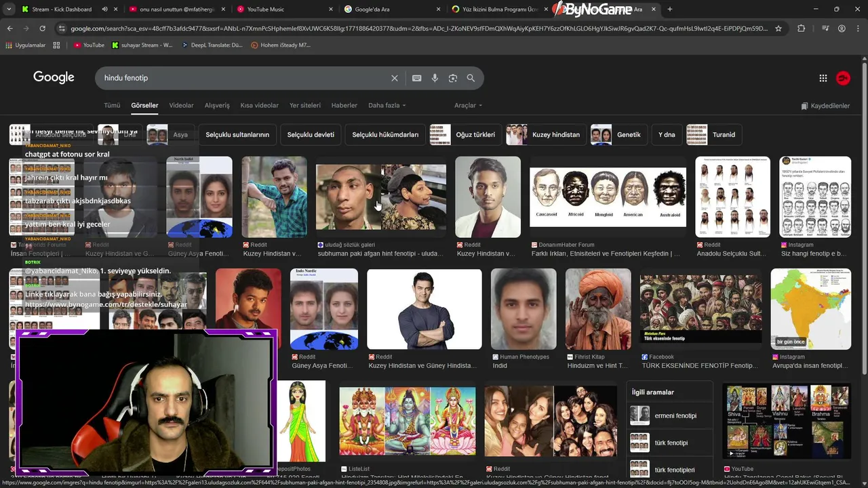The height and width of the screenshot is (488, 868).
Task: Open the suhayar Stream bookmark
Action: pos(142,45)
